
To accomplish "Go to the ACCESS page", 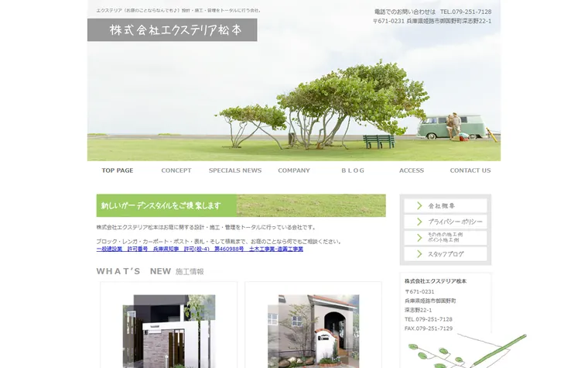I will point(412,170).
